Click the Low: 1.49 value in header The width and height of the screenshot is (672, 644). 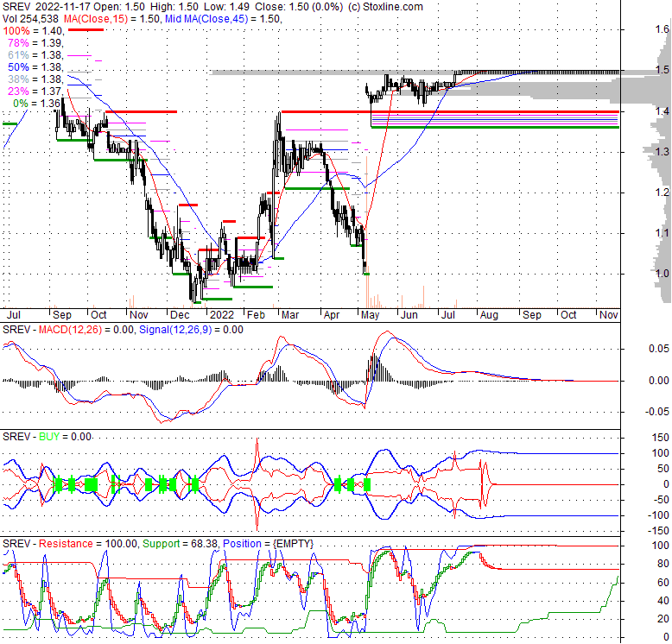pos(227,7)
